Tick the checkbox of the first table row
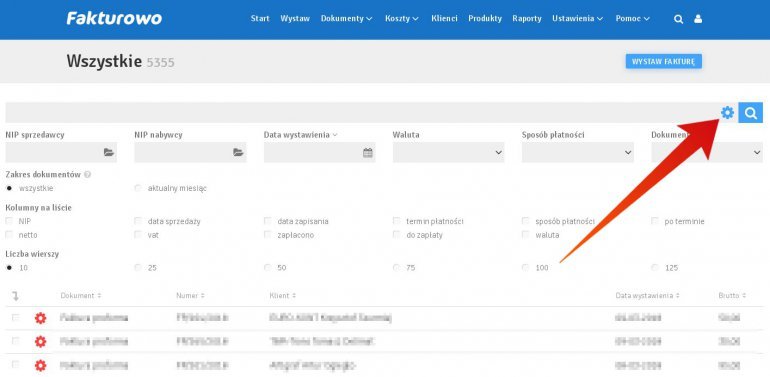Screen dimensions: 770x377 pos(15,318)
